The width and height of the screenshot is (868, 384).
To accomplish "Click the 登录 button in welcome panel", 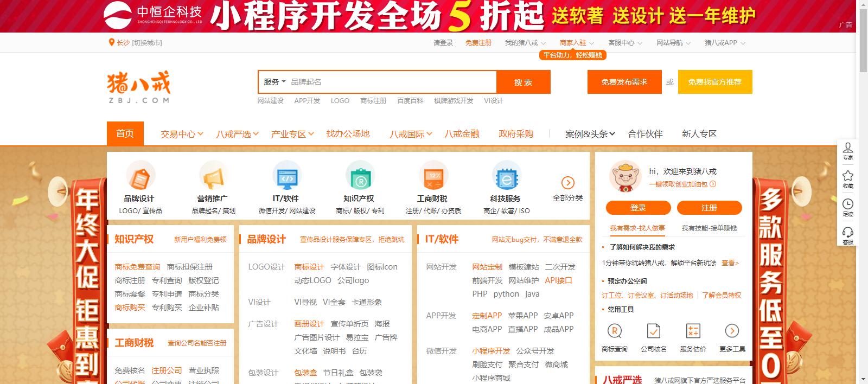I will (x=639, y=208).
